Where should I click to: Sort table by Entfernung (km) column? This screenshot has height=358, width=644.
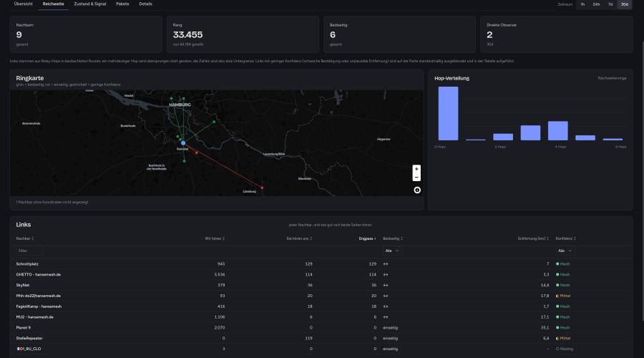click(533, 238)
